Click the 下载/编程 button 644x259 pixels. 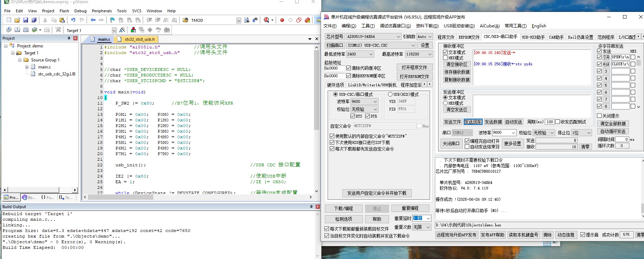coord(343,208)
